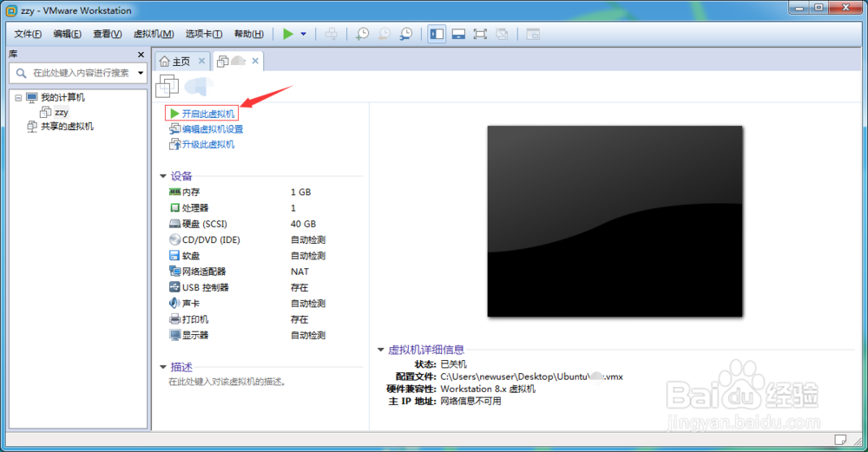Open the 选项卡(T) menu
The image size is (868, 452).
(x=204, y=35)
